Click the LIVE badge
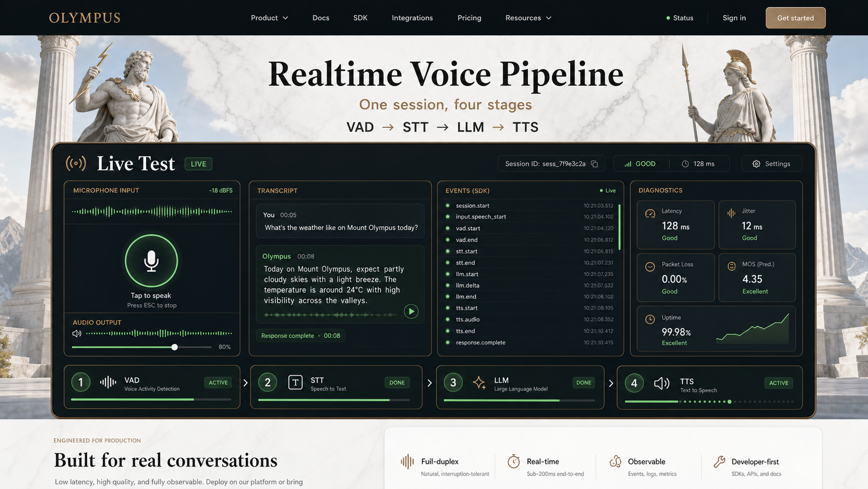Screen dimensions: 868x489 [x=198, y=164]
